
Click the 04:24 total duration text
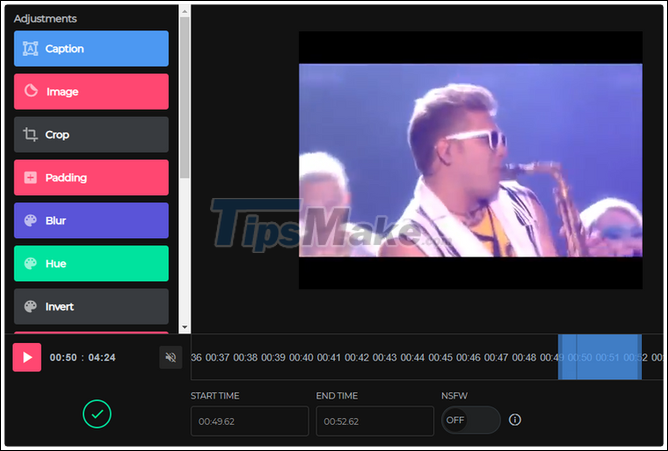tap(102, 357)
